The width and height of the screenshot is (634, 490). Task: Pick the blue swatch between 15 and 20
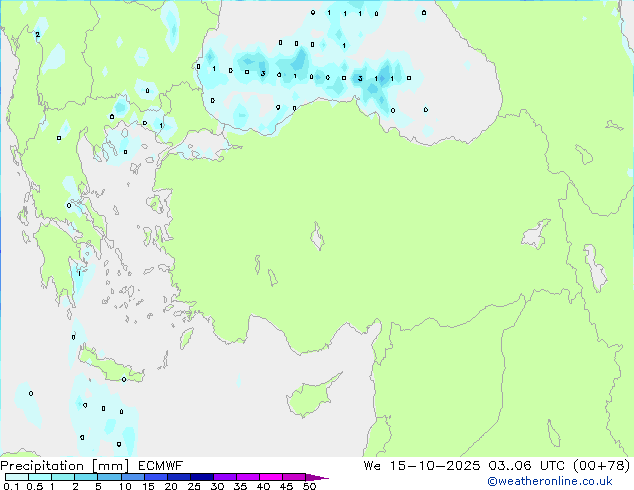155,477
